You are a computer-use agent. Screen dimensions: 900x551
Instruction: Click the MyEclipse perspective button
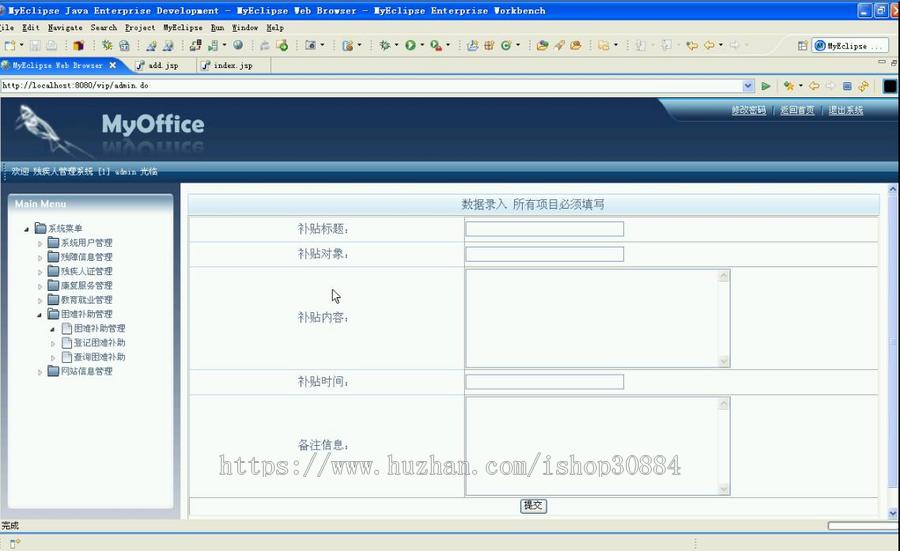pyautogui.click(x=849, y=46)
